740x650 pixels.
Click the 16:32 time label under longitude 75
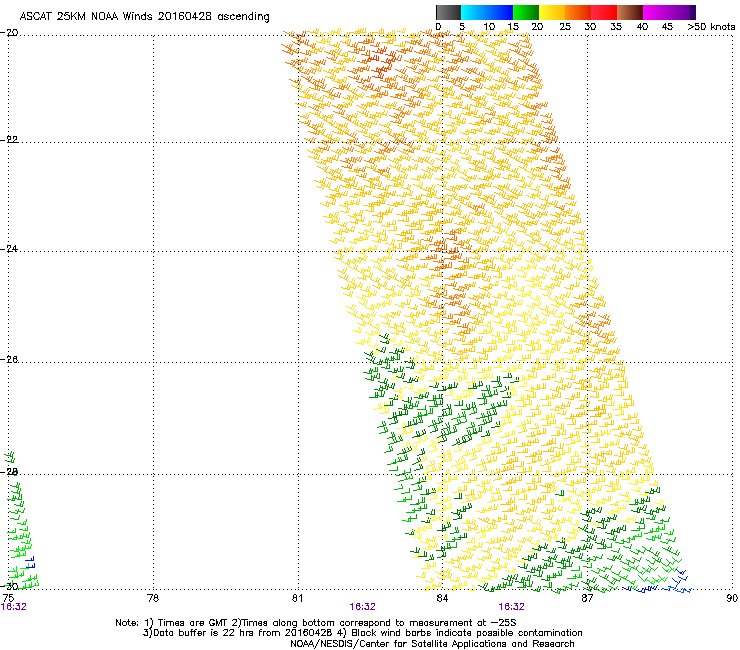point(14,607)
